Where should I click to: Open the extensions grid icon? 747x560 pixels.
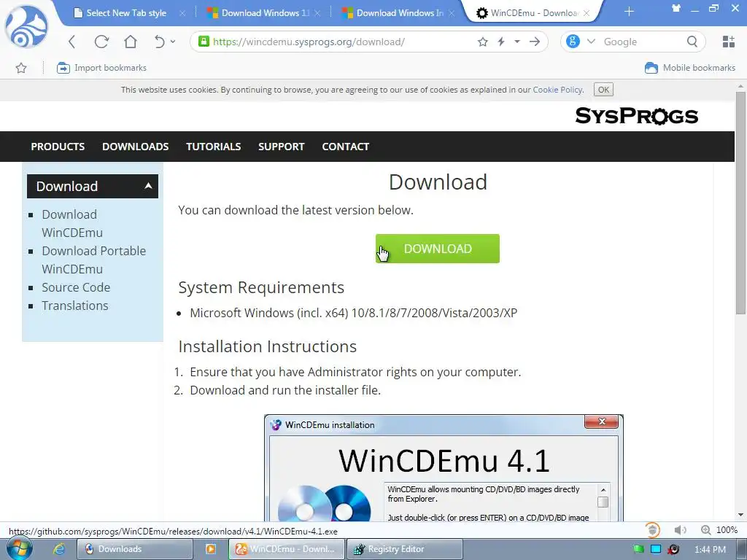[729, 42]
